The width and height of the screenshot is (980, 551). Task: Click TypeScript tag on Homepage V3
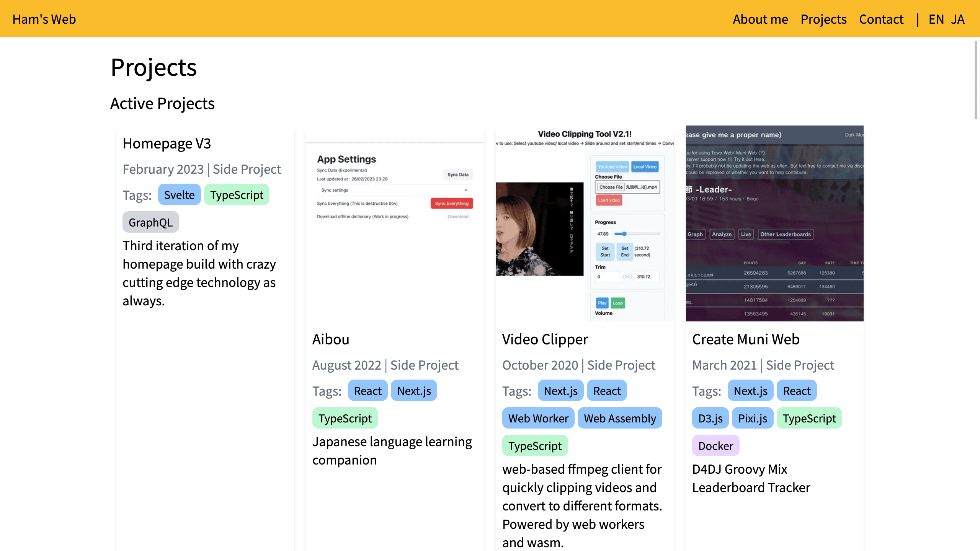click(237, 195)
